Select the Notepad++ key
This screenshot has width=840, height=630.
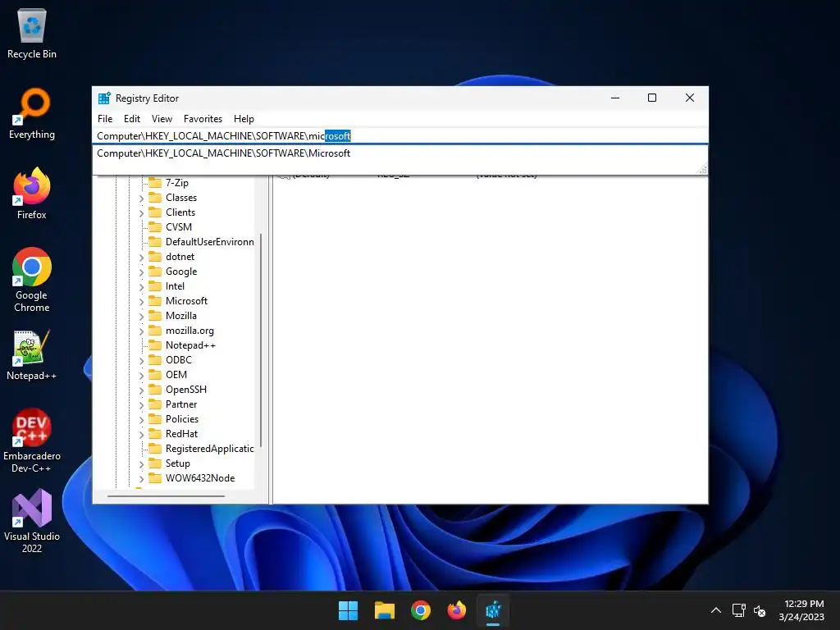click(x=190, y=345)
